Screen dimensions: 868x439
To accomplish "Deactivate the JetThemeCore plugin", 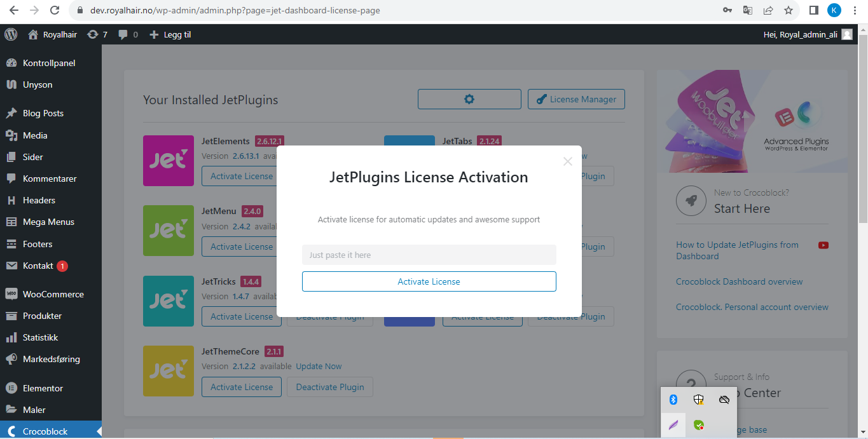I will 330,387.
